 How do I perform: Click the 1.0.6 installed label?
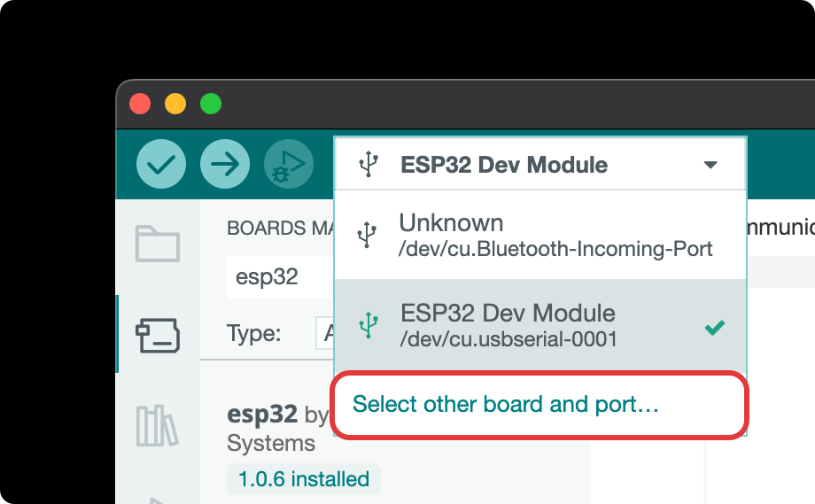[304, 479]
